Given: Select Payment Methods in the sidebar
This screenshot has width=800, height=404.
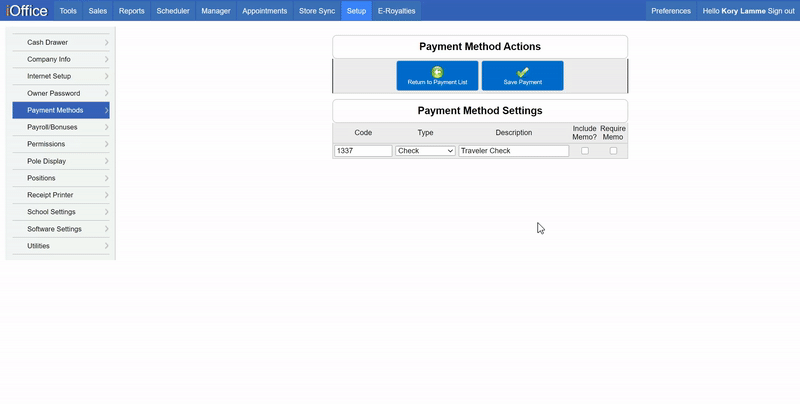Looking at the screenshot, I should (x=61, y=110).
